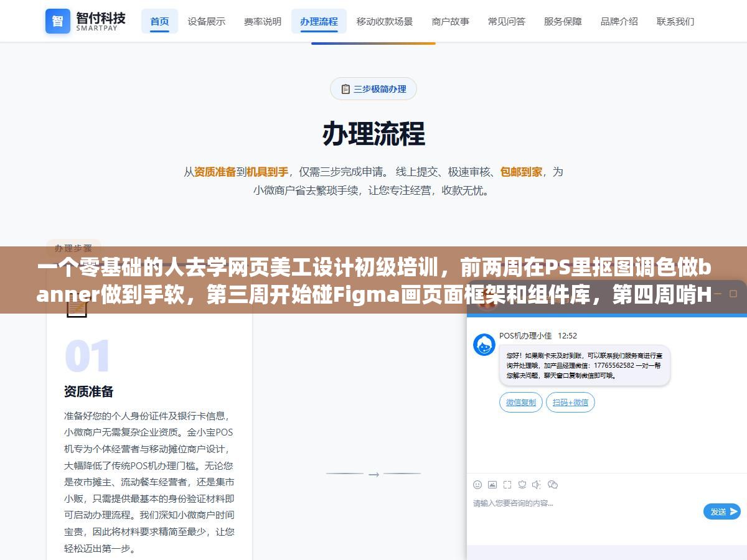Open the 联系我们 nav item
Screen dimensions: 747x560
click(x=675, y=21)
